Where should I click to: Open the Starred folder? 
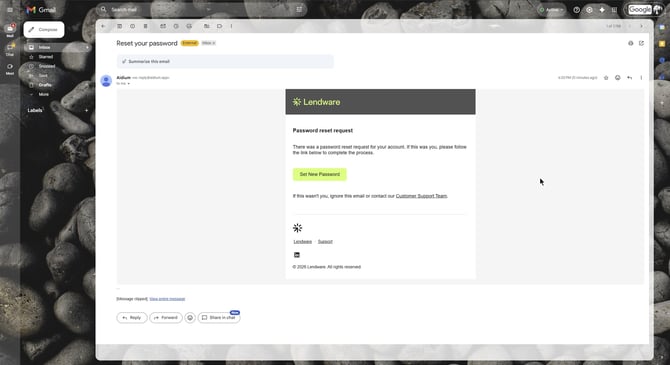click(x=46, y=57)
